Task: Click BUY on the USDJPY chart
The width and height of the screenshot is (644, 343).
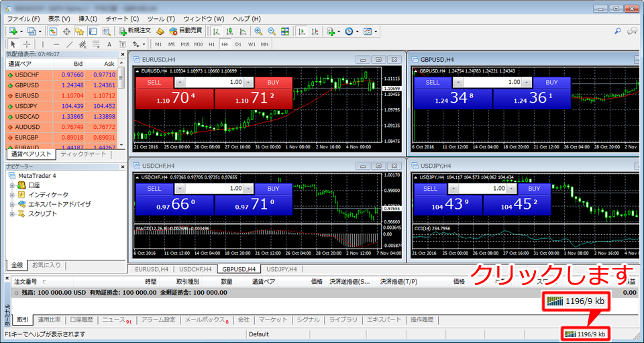Action: 534,189
